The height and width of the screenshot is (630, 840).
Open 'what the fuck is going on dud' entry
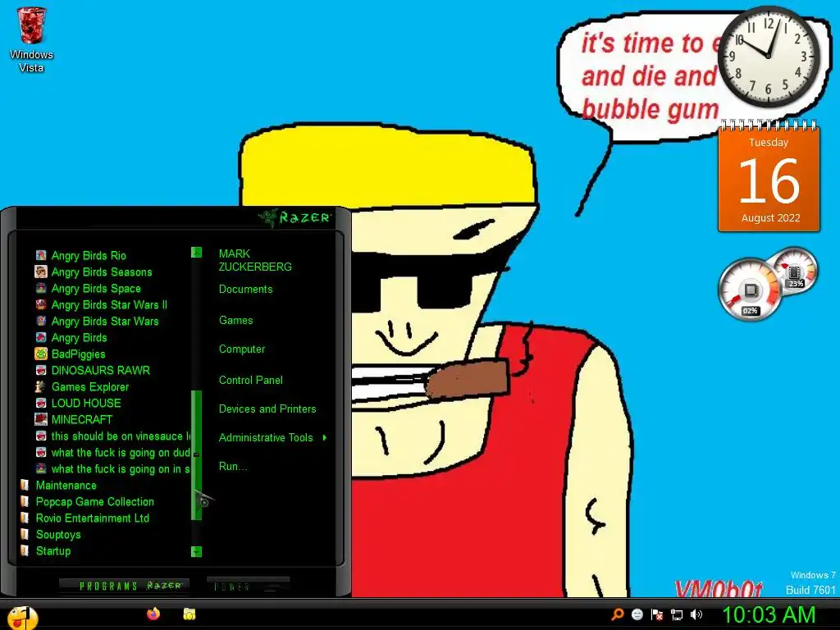tap(112, 452)
